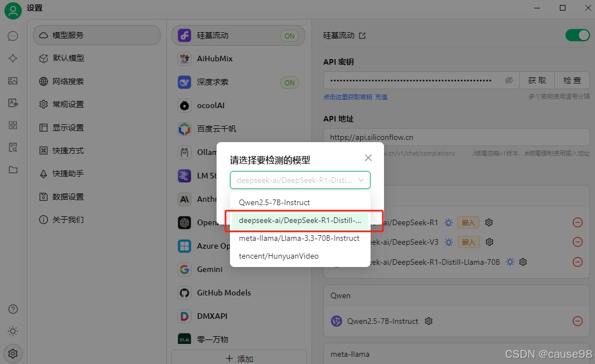Click the 添加 provider button
The height and width of the screenshot is (364, 595).
click(x=239, y=358)
